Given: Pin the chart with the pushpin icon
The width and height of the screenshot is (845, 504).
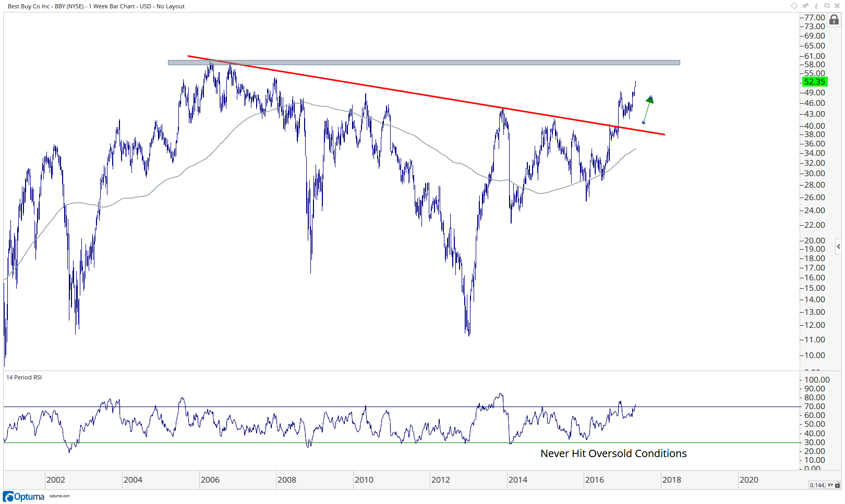Looking at the screenshot, I should point(805,6).
